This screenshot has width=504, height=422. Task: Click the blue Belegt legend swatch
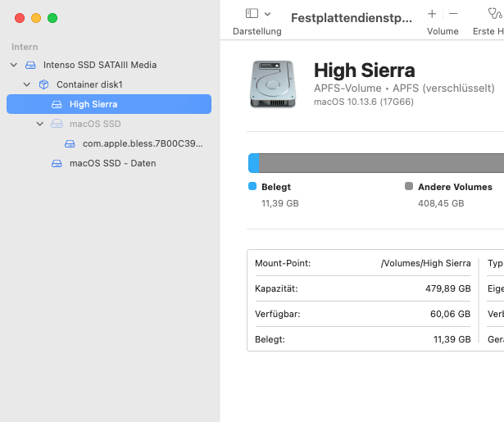pos(252,187)
